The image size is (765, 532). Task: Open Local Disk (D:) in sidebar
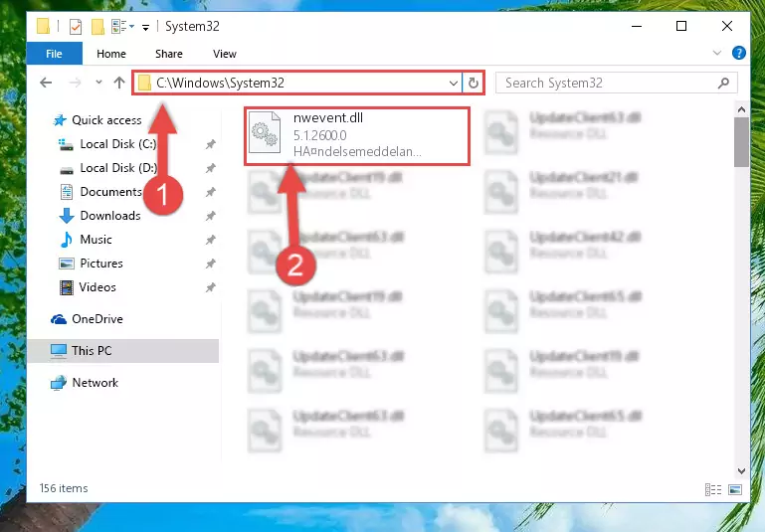pyautogui.click(x=107, y=168)
